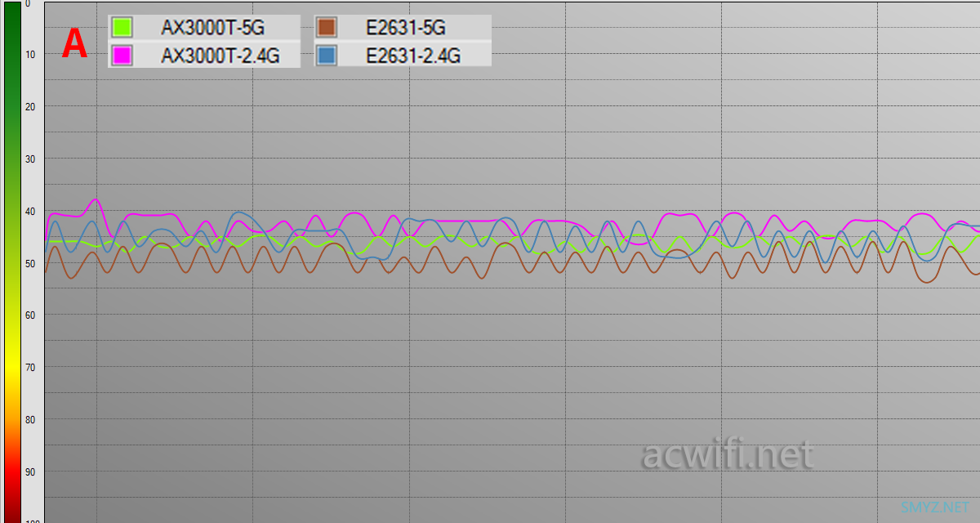Click the red letter A marker
The height and width of the screenshot is (523, 980).
click(74, 44)
